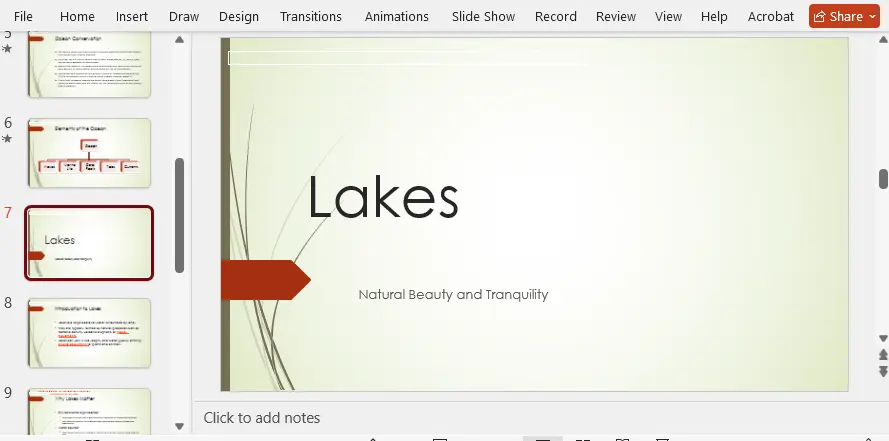This screenshot has width=889, height=441.
Task: Go to next slide using double-down arrow
Action: [x=883, y=371]
